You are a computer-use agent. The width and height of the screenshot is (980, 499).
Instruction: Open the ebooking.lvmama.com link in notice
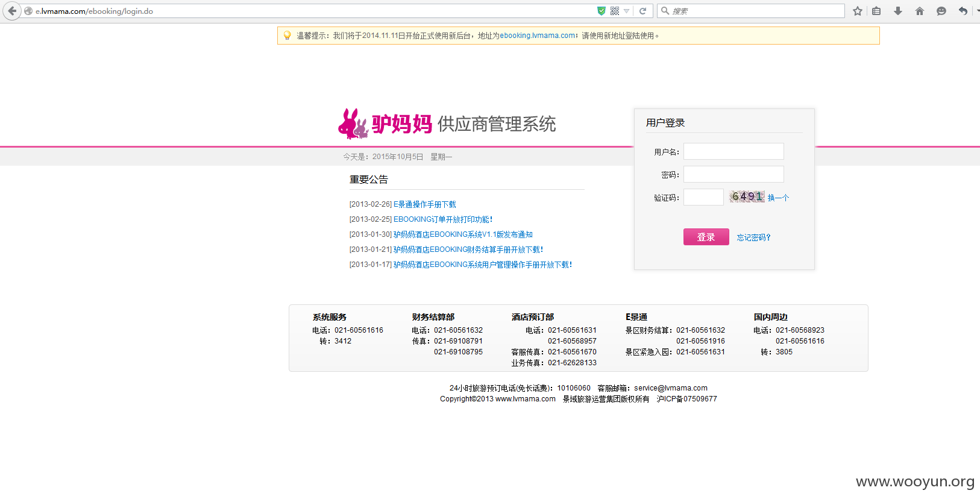point(538,36)
